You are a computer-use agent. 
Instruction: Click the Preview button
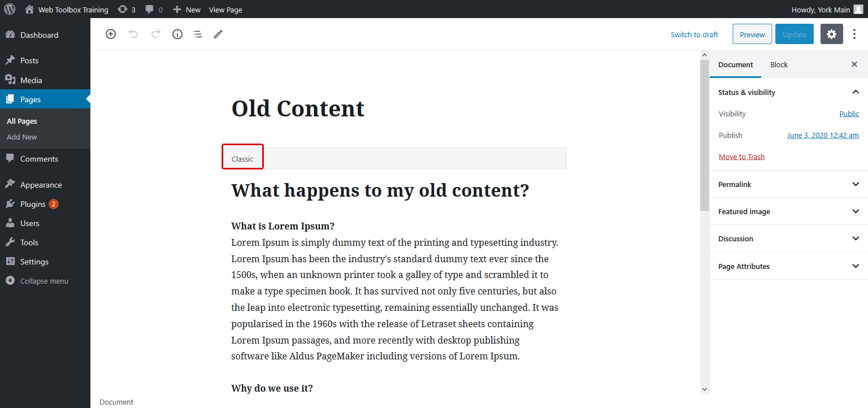pos(752,34)
